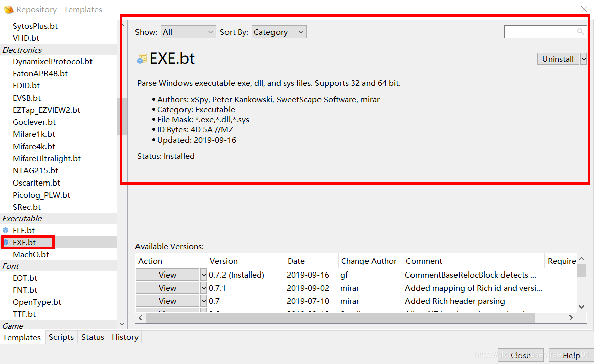View version 0.7.2 (Installed)
The width and height of the screenshot is (594, 364).
click(167, 275)
